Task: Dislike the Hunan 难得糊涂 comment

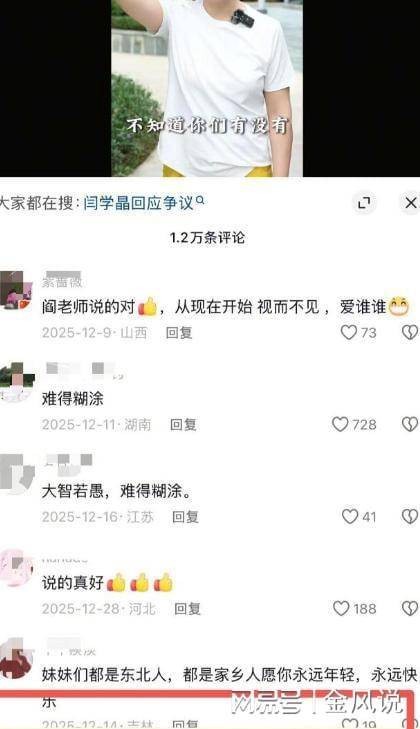Action: 410,424
